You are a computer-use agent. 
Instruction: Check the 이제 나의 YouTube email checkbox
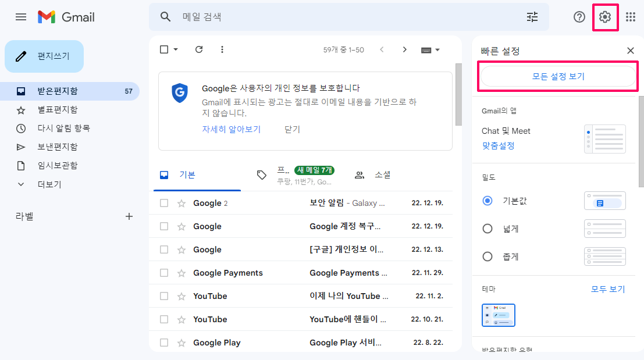[x=164, y=297]
